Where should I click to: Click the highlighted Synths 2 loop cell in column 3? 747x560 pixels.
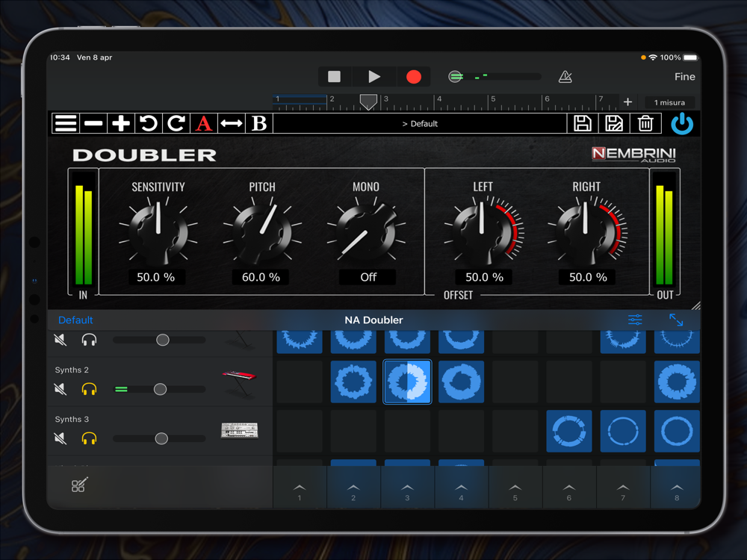407,382
